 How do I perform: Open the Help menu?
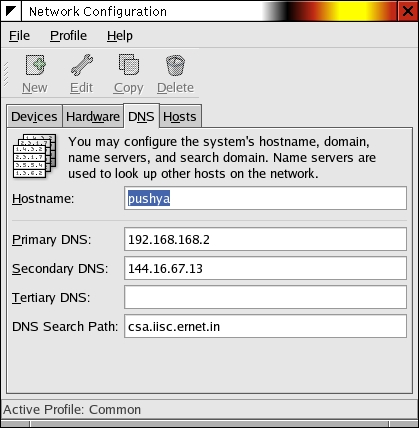[120, 36]
